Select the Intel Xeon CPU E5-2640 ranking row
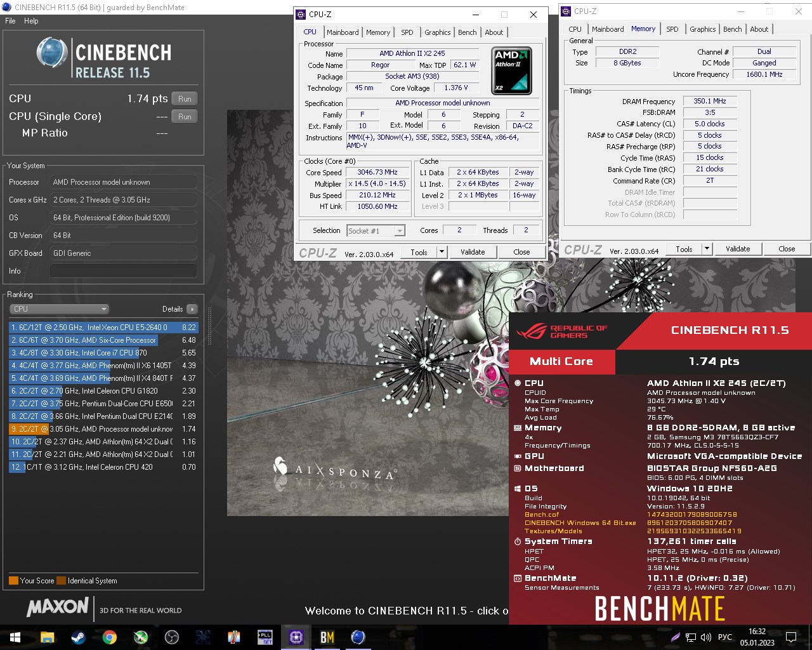 click(104, 328)
